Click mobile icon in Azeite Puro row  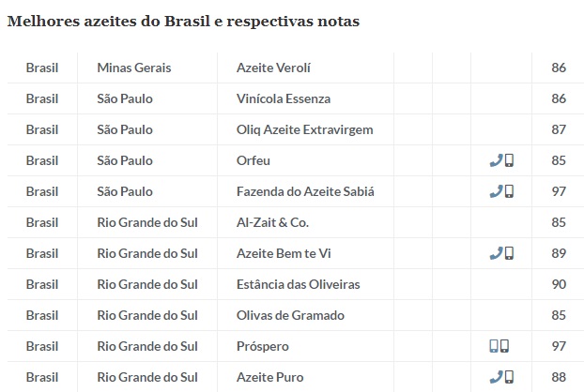point(509,377)
